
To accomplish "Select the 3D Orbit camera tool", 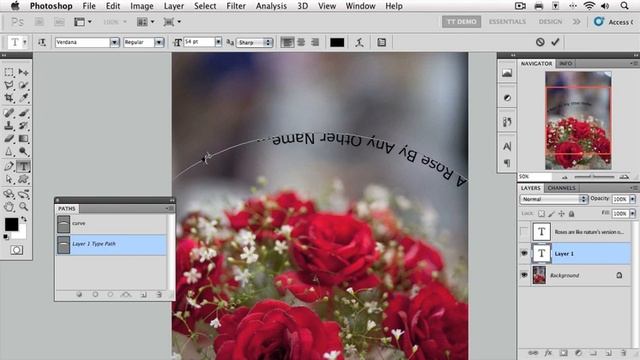I will (x=24, y=194).
